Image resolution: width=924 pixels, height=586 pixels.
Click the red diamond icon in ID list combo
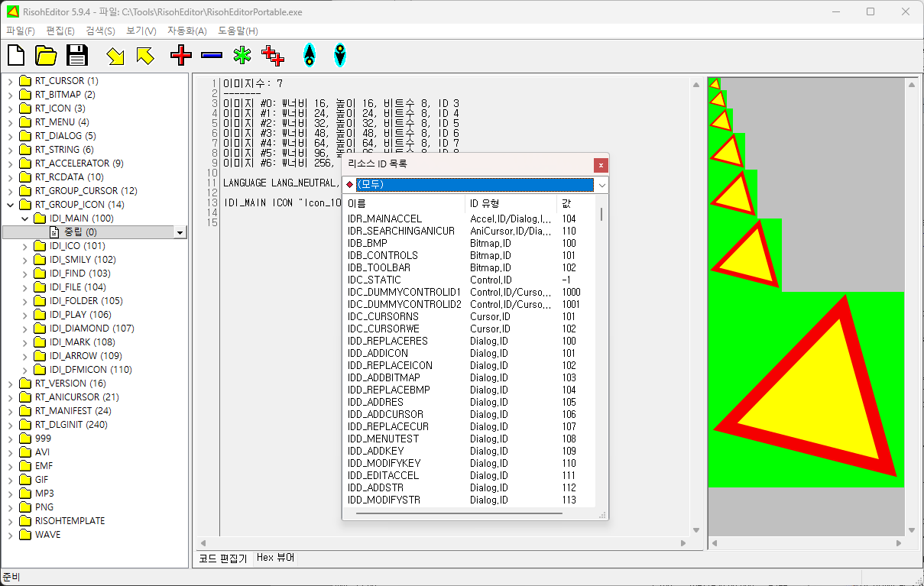coord(350,185)
